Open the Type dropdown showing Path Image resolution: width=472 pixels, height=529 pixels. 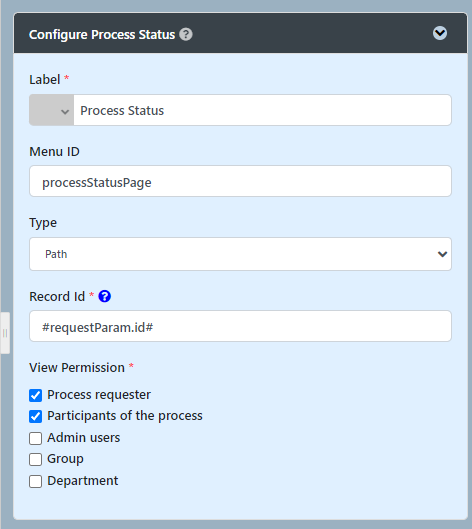pyautogui.click(x=240, y=254)
